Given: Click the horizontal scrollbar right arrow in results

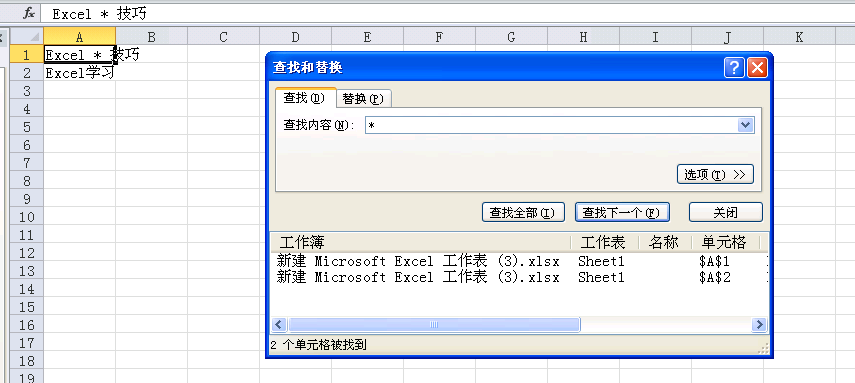Looking at the screenshot, I should click(x=758, y=325).
